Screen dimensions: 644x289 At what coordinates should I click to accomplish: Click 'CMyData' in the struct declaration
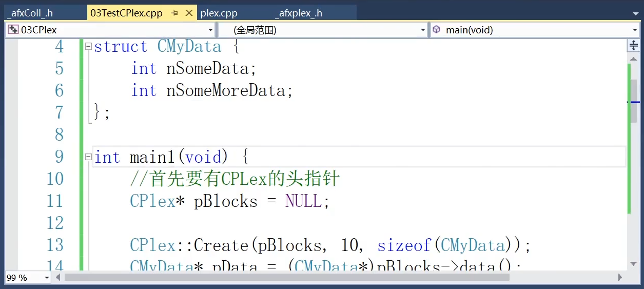coord(189,47)
